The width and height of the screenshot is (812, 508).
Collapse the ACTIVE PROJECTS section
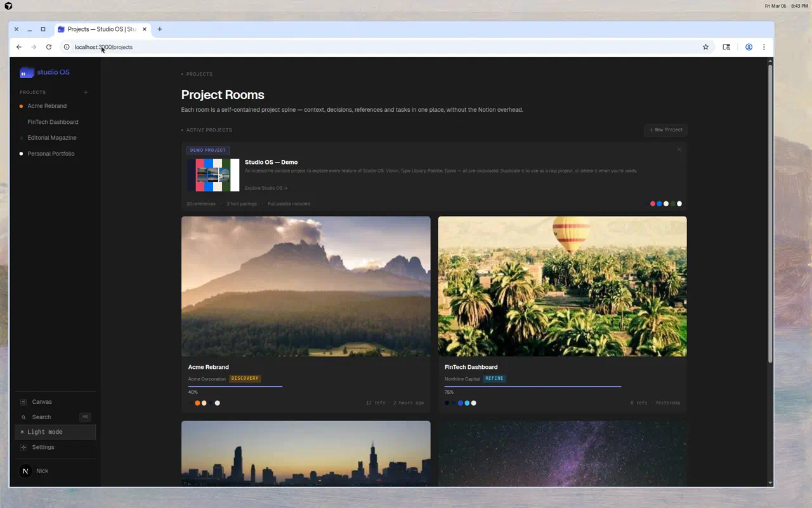(x=206, y=130)
